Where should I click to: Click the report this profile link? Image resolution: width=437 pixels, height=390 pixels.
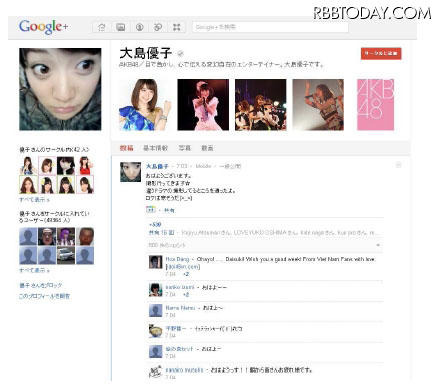pyautogui.click(x=44, y=296)
